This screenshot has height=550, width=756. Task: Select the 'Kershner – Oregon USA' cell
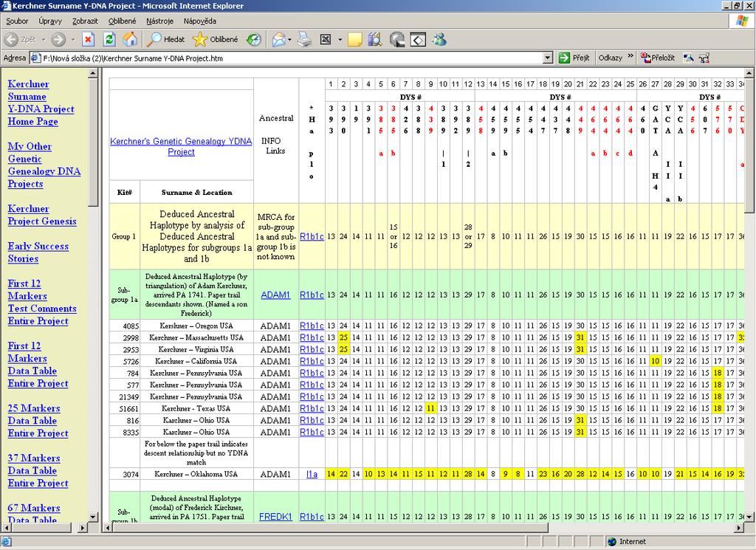pos(196,326)
